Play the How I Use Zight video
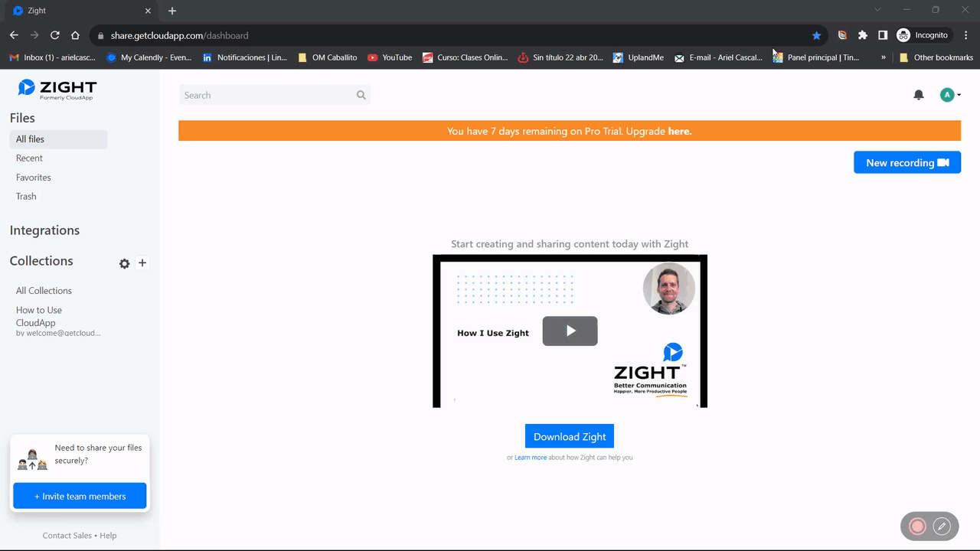This screenshot has width=980, height=551. click(570, 331)
